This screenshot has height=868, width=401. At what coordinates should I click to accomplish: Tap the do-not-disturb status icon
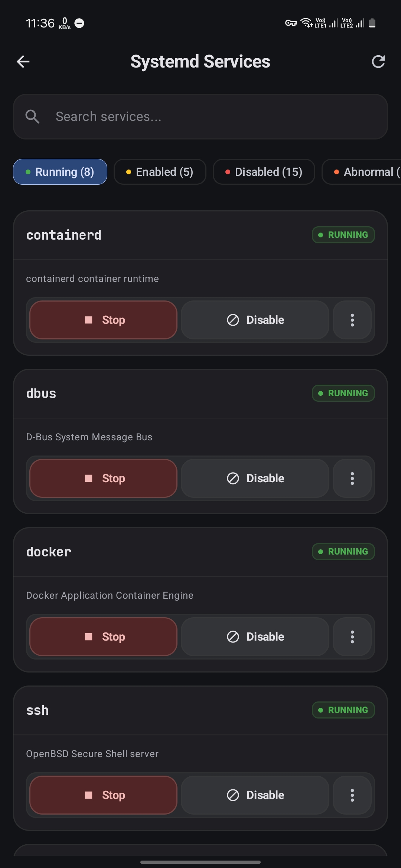tap(79, 23)
